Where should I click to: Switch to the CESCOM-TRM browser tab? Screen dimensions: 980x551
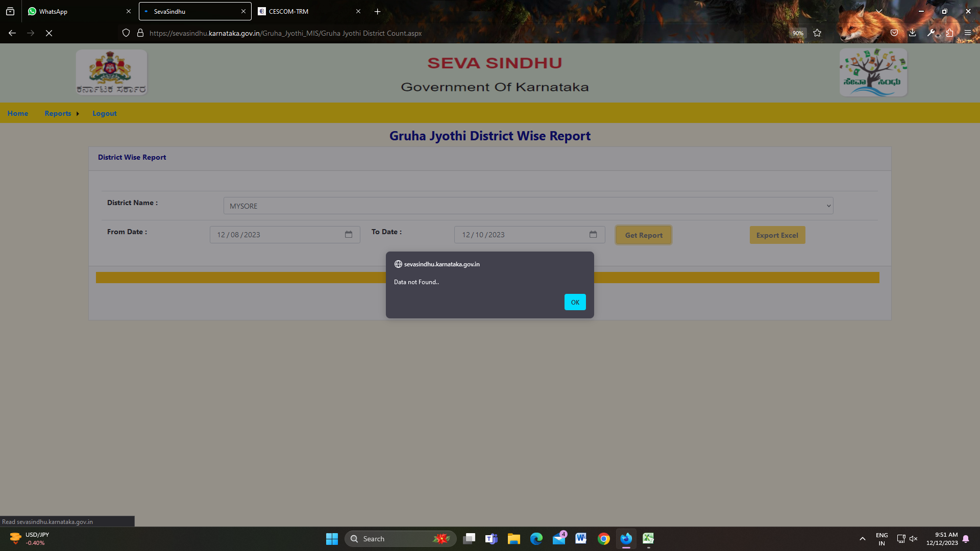point(309,11)
